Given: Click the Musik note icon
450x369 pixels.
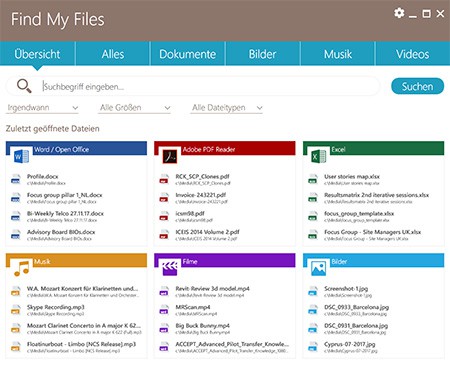Looking at the screenshot, I should 22,268.
